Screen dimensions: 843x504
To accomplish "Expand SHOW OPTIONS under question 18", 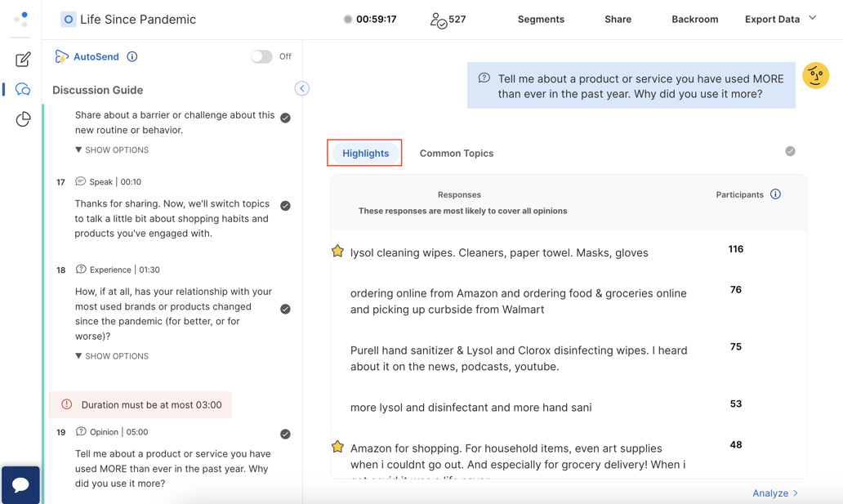I will pos(111,356).
